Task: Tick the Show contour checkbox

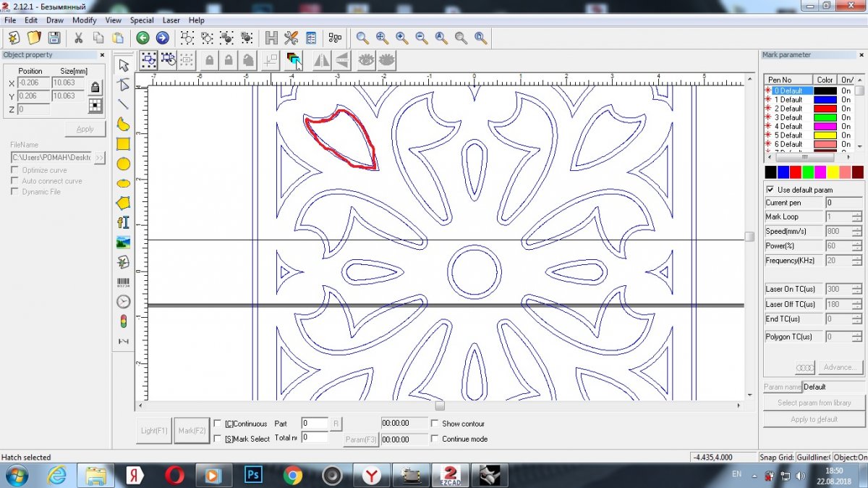Action: (x=435, y=424)
